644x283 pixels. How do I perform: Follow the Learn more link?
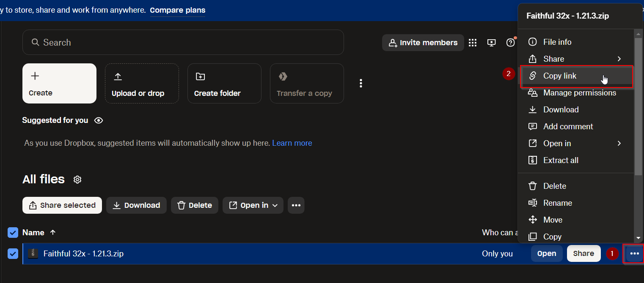pos(292,143)
